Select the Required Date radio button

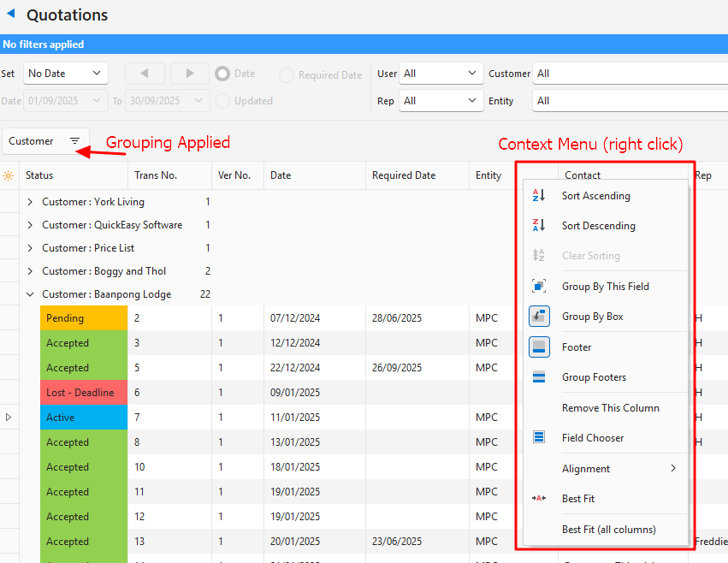click(x=287, y=75)
